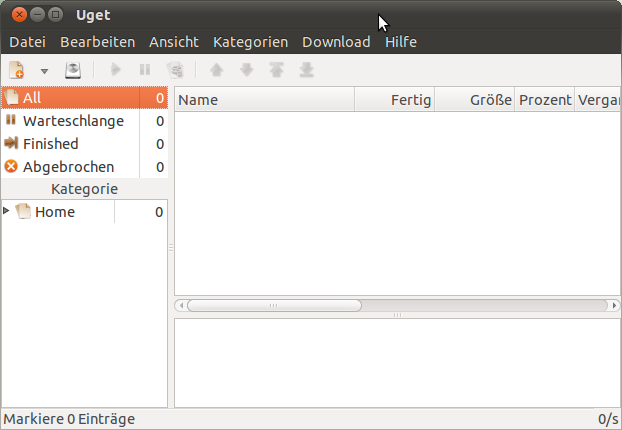The width and height of the screenshot is (622, 430).
Task: Sort by the Prozent column header
Action: [545, 100]
